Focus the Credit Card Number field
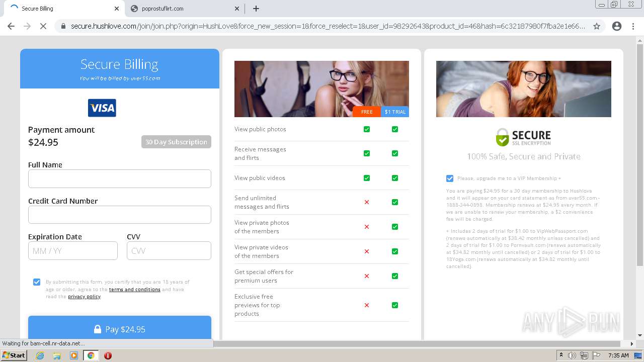The image size is (644, 362). [120, 215]
